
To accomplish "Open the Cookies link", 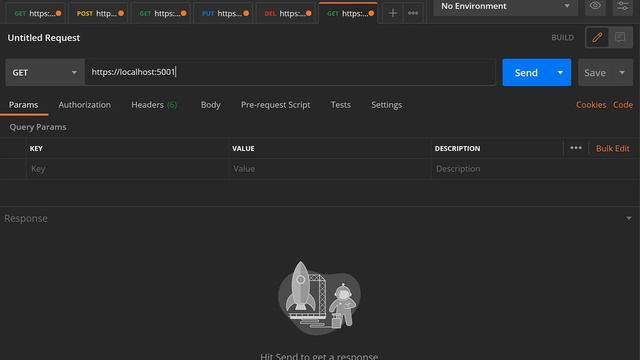I will point(591,105).
